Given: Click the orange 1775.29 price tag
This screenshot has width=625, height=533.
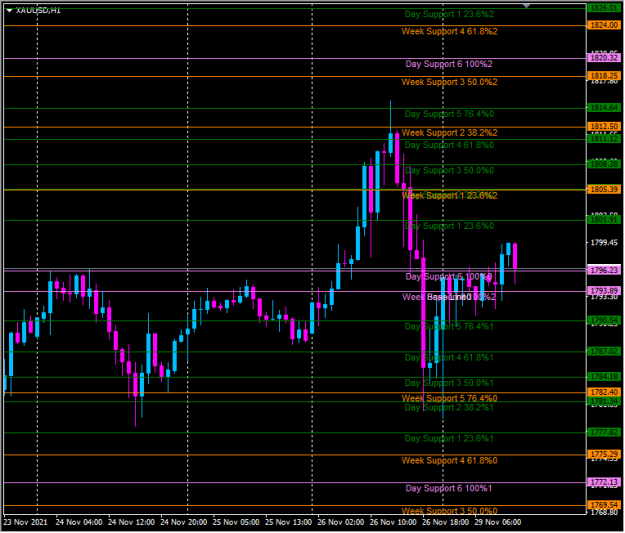Looking at the screenshot, I should tap(604, 454).
